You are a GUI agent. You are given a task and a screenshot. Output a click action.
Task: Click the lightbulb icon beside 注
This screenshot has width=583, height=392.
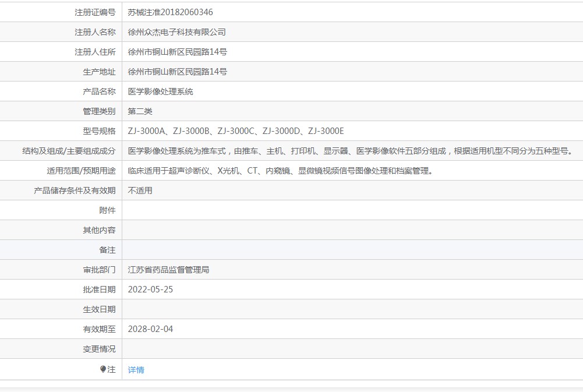click(103, 369)
